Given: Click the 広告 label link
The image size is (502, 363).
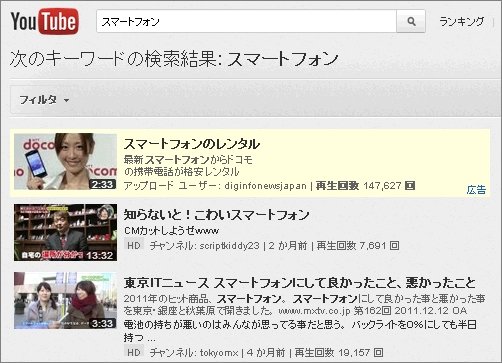Looking at the screenshot, I should tap(476, 190).
